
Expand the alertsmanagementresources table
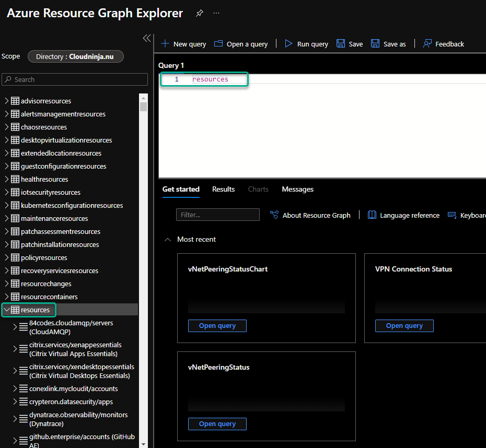coord(6,114)
